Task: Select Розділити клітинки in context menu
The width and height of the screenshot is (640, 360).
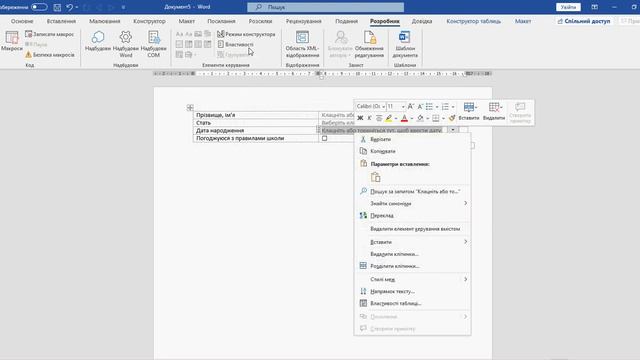Action: tap(413, 266)
